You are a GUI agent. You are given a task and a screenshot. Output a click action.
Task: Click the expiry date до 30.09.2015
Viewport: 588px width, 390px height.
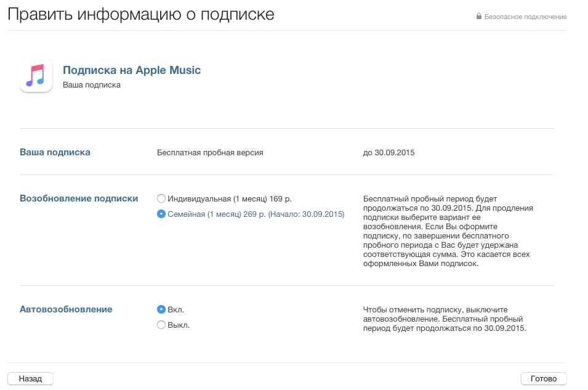pyautogui.click(x=389, y=152)
